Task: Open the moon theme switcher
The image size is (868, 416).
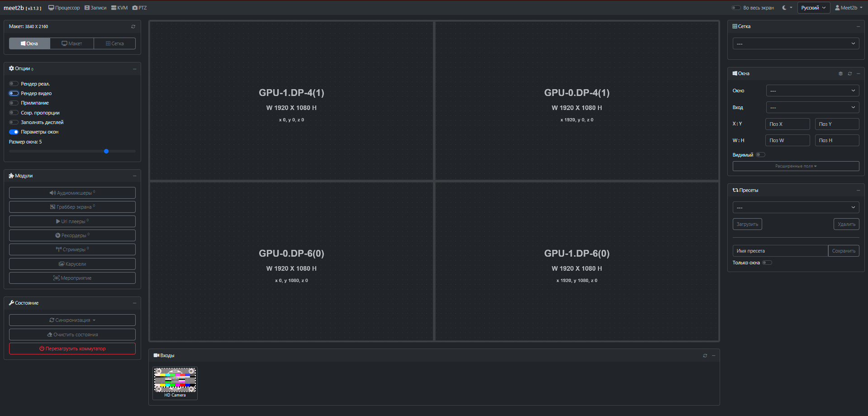Action: tap(787, 8)
